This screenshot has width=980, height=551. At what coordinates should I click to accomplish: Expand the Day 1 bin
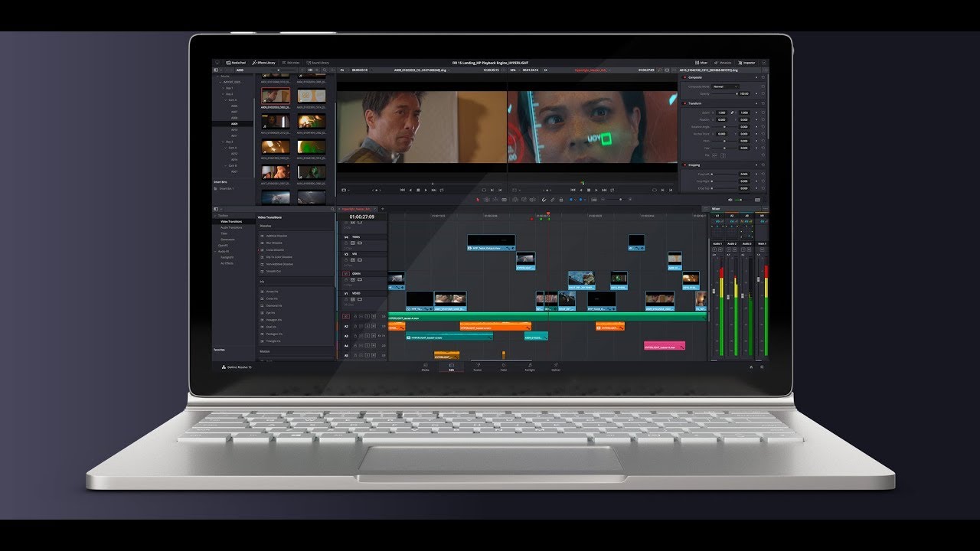click(x=222, y=88)
